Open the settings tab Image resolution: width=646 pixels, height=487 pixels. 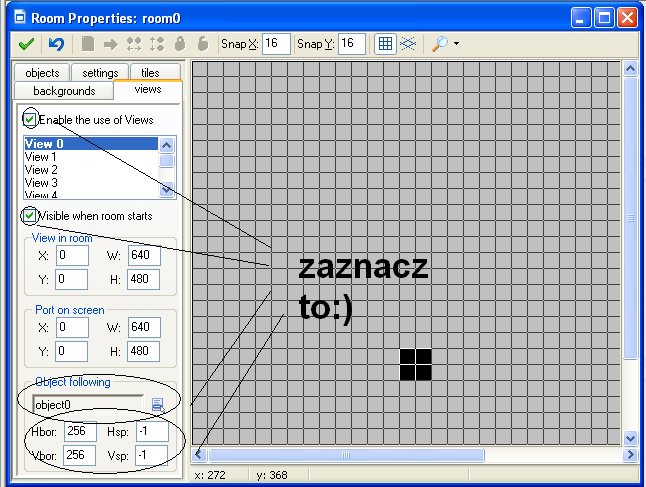[100, 73]
